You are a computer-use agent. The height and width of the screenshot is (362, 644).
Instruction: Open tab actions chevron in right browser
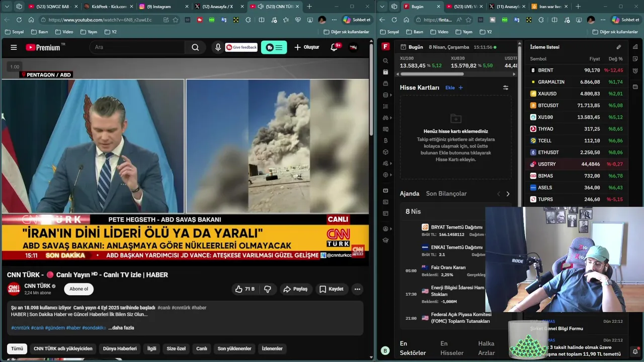381,7
